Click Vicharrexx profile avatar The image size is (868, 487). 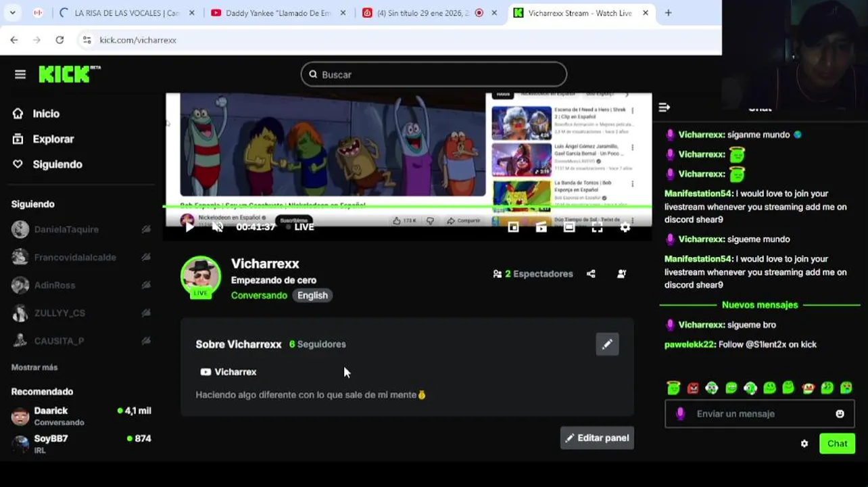[200, 276]
